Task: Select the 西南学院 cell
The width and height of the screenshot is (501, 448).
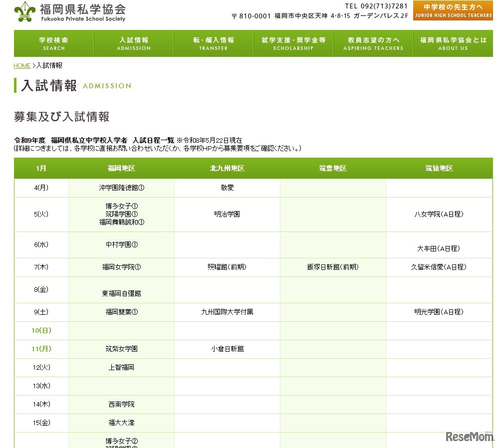Action: 121,405
